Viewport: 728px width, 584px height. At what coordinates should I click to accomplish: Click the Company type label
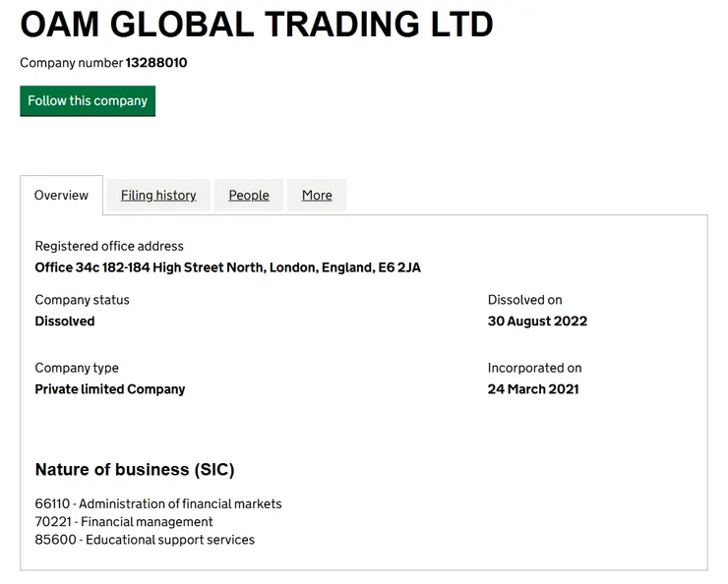(x=77, y=368)
